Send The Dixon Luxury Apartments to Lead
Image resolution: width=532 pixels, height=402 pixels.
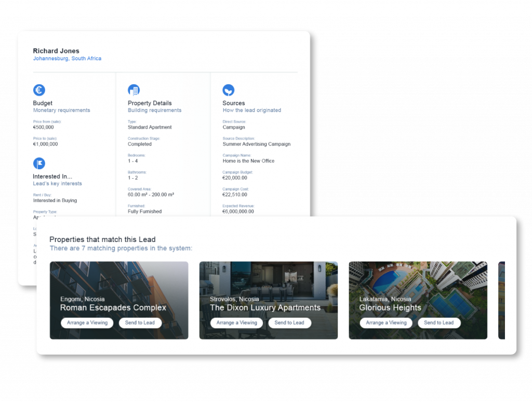[289, 323]
